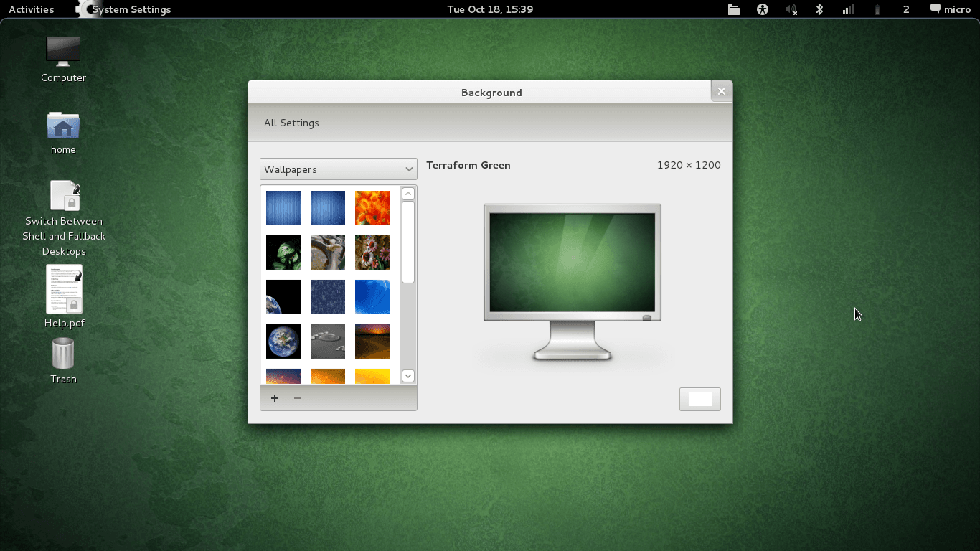
Task: Click the Bluetooth icon in top bar
Action: tap(819, 9)
